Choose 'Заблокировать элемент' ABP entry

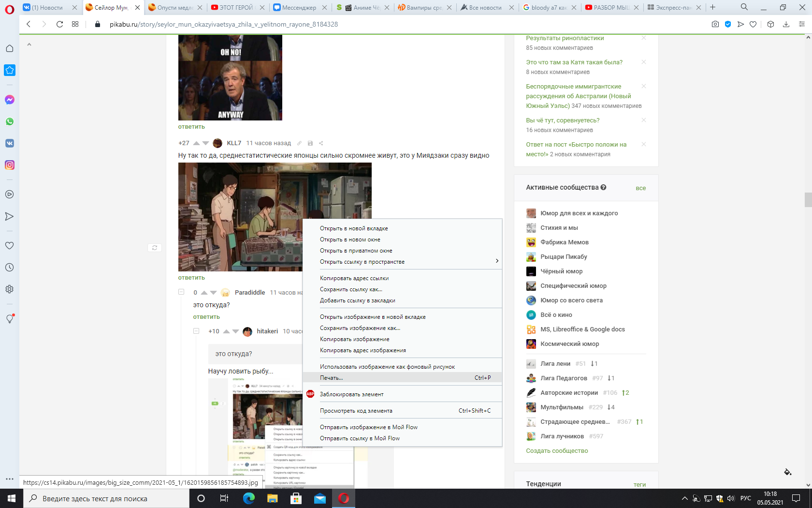[402, 394]
